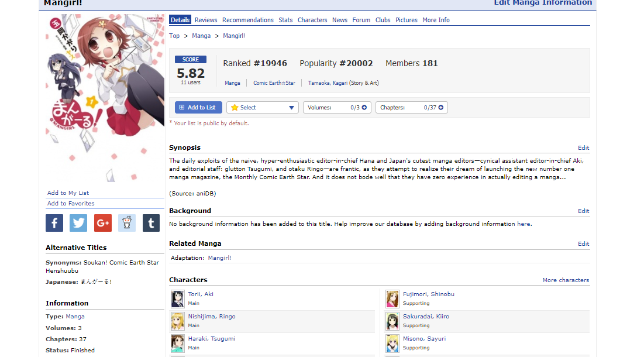Open the Mangirl! adaptation link
Screen dimensions: 644x357
[x=220, y=258]
